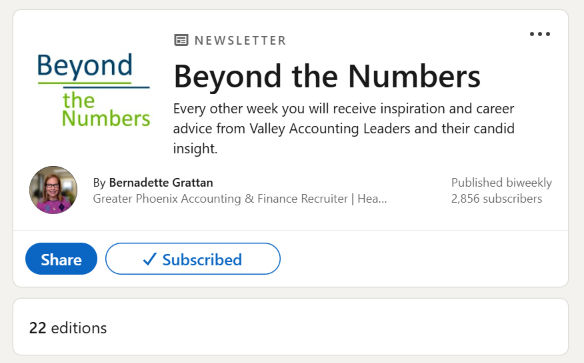Viewport: 584px width, 363px height.
Task: Click the Greater Phoenix Accounting recruiter headline
Action: point(240,199)
